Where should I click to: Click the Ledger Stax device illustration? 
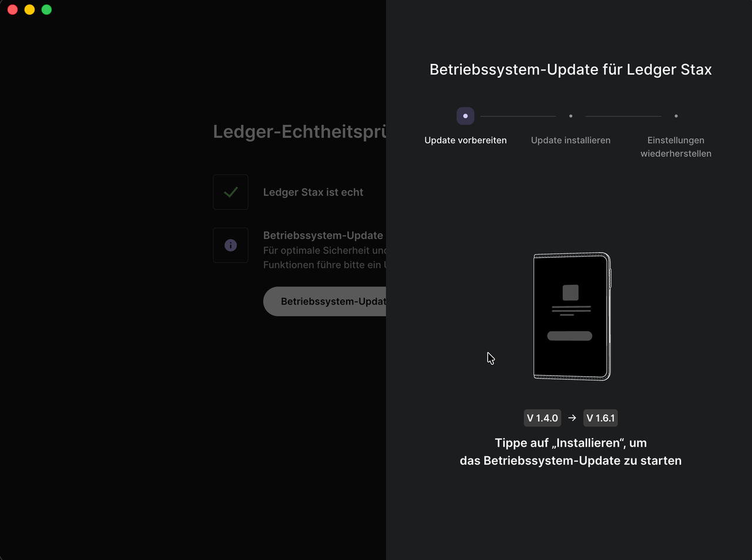point(571,316)
